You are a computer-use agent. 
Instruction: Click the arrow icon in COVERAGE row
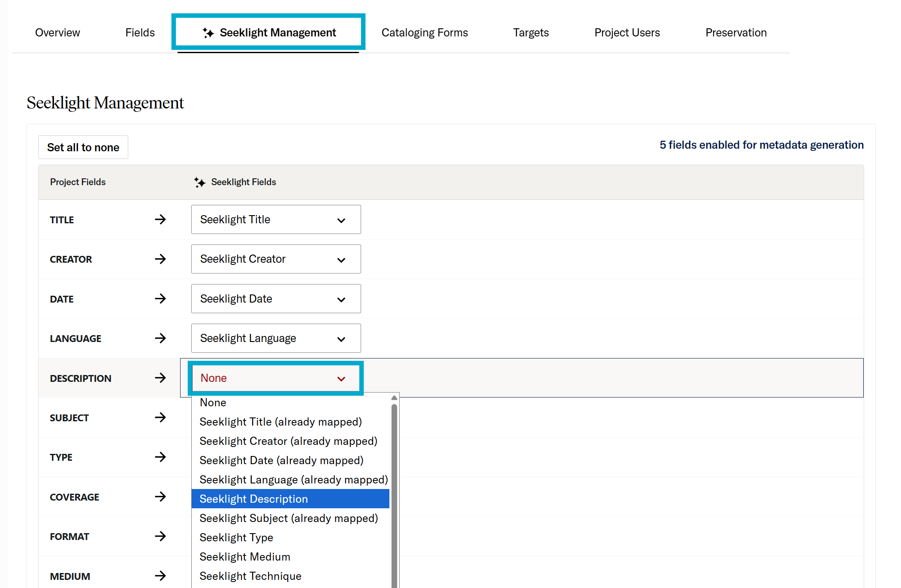160,497
